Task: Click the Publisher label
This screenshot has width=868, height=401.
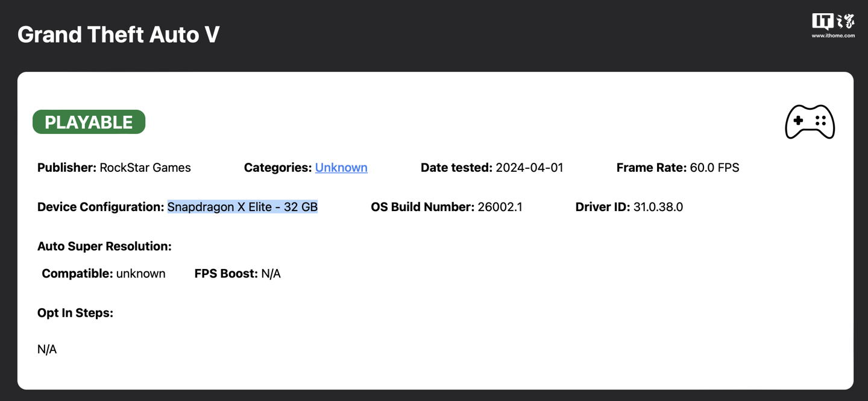Action: (x=67, y=168)
